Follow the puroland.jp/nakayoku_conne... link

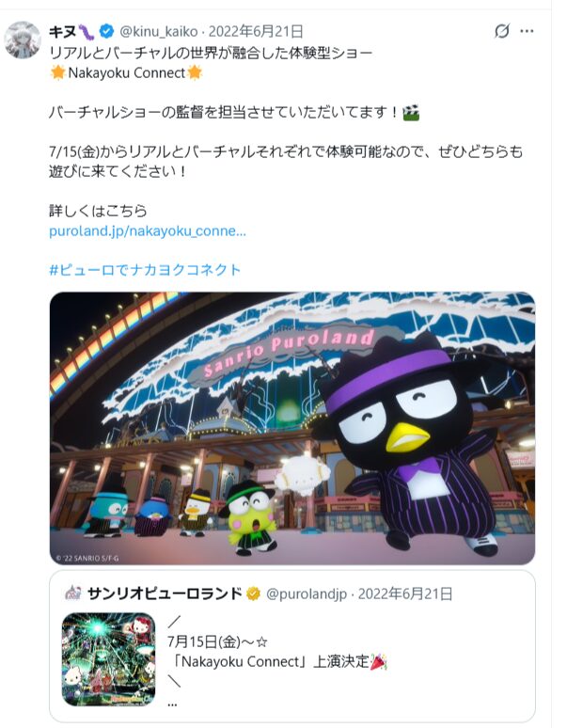click(x=148, y=231)
